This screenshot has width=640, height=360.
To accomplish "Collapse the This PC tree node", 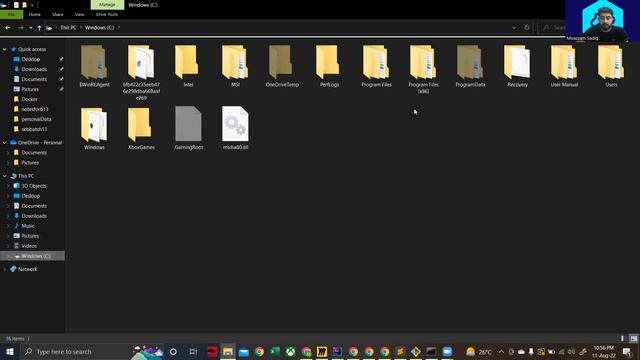I will [x=4, y=176].
